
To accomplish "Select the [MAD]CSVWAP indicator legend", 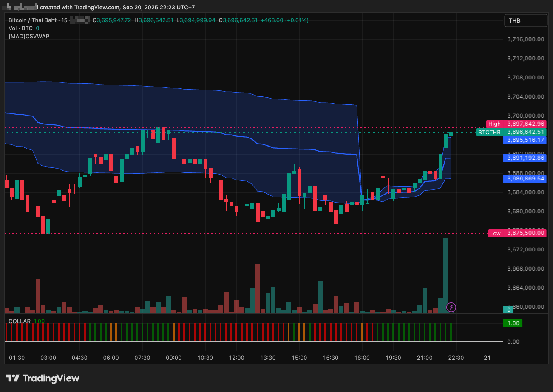I will (29, 36).
